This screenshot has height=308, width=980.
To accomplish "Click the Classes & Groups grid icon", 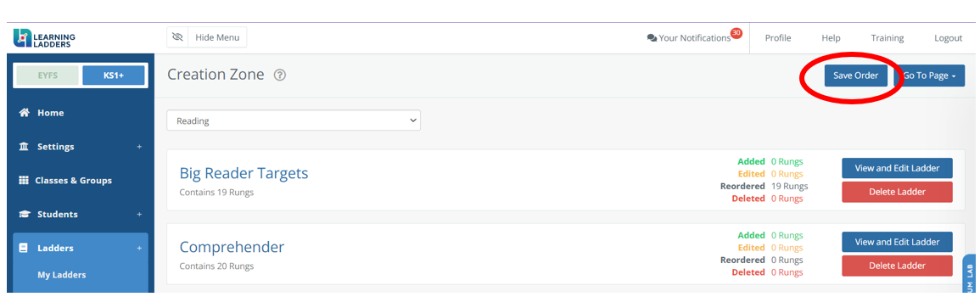I will point(24,181).
